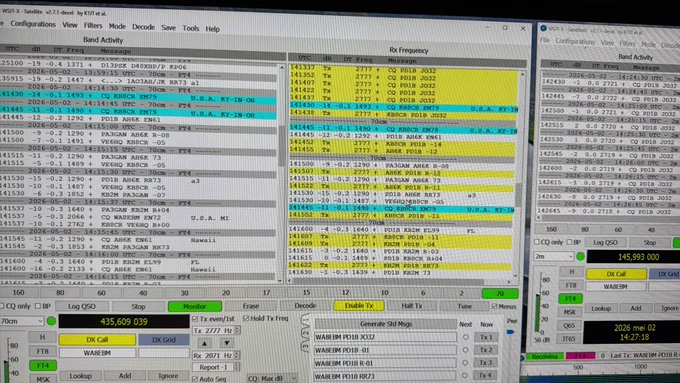This screenshot has height=383, width=680.
Task: Switch to the 20 band button in main window
Action: click(226, 293)
